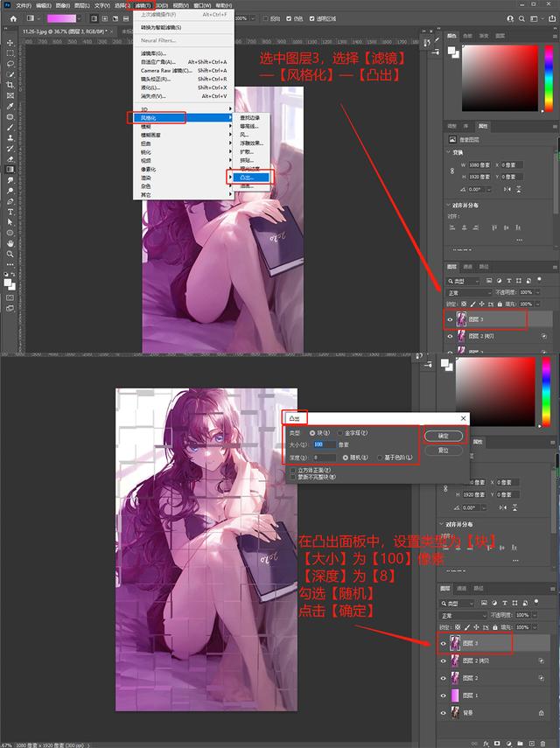Viewport: 560px width, 748px height.
Task: Enable the 立方体正面 checkbox
Action: tap(292, 471)
